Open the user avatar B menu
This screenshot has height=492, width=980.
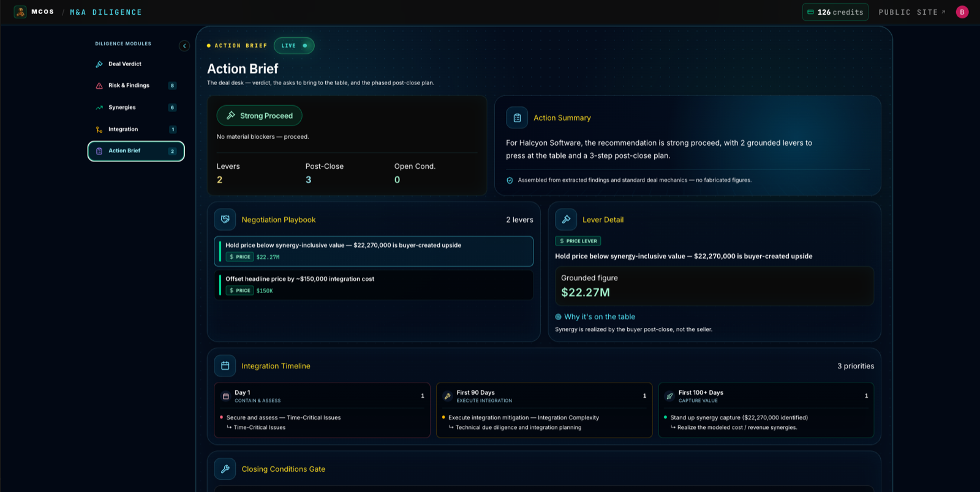962,12
